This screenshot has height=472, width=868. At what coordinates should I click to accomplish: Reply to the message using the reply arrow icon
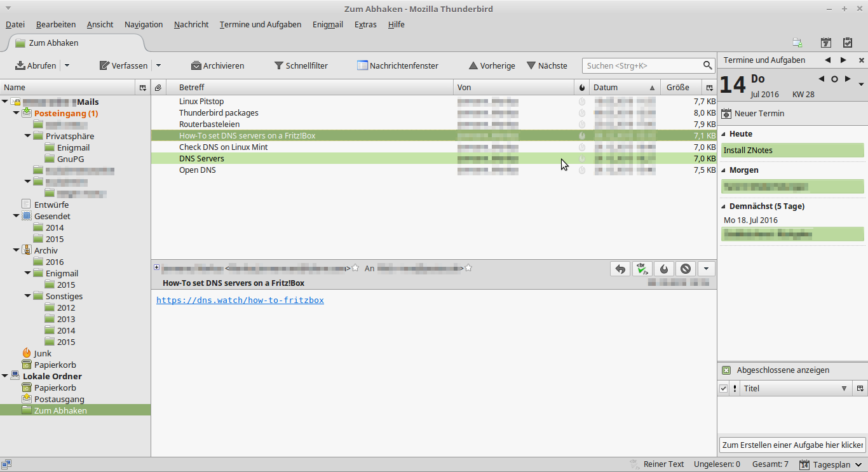[x=620, y=269]
